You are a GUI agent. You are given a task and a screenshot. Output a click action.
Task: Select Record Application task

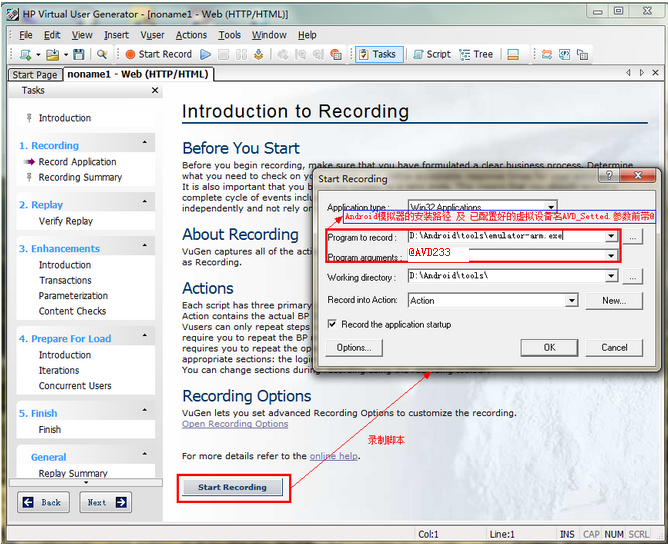77,162
